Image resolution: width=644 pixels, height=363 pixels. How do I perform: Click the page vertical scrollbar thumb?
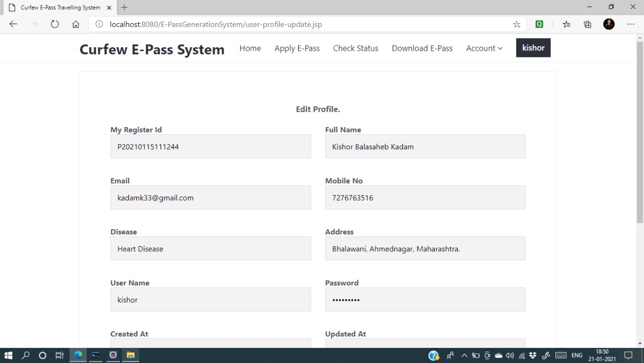639,132
